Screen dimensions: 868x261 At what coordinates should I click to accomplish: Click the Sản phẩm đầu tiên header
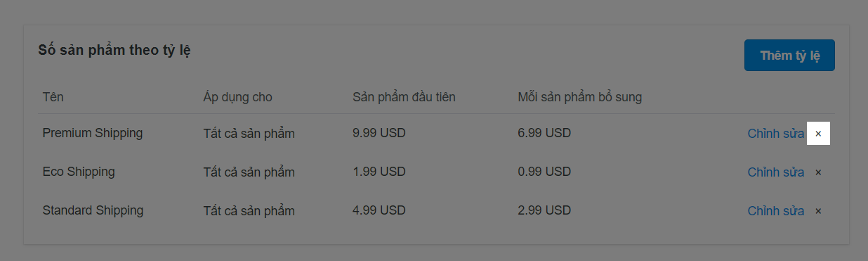(404, 97)
